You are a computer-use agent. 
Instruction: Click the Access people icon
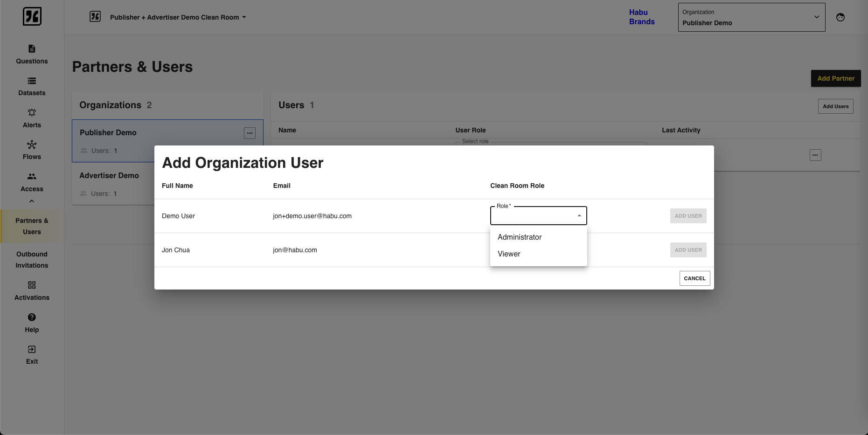(x=32, y=176)
